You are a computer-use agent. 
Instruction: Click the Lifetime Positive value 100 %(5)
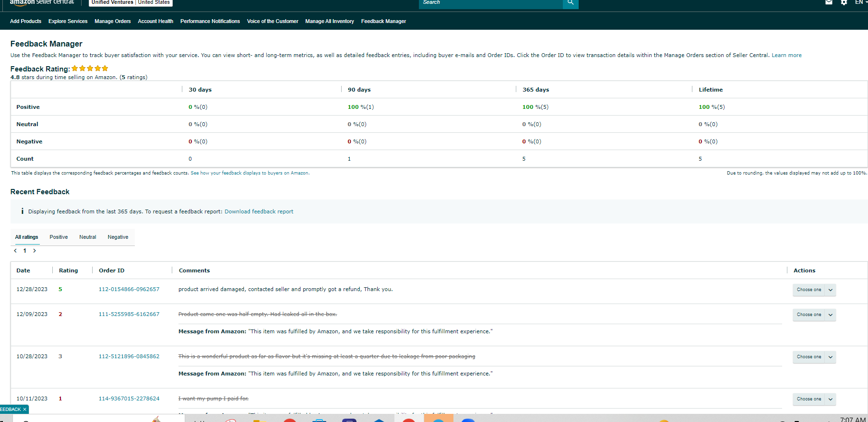[712, 107]
